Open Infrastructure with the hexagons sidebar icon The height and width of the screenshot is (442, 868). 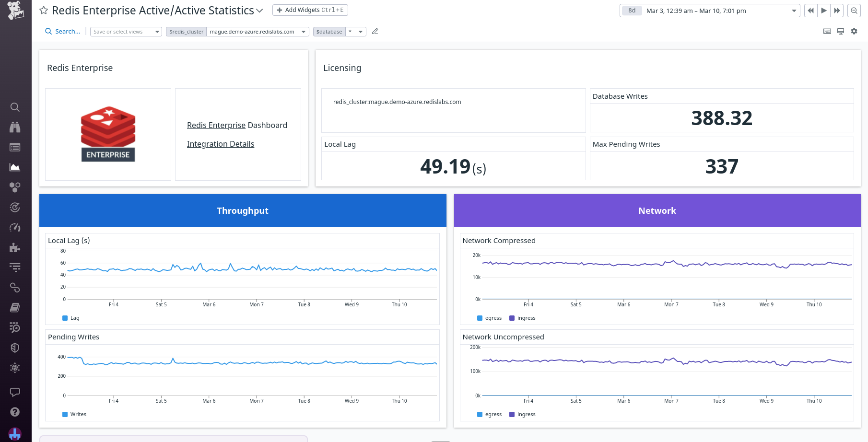[15, 187]
